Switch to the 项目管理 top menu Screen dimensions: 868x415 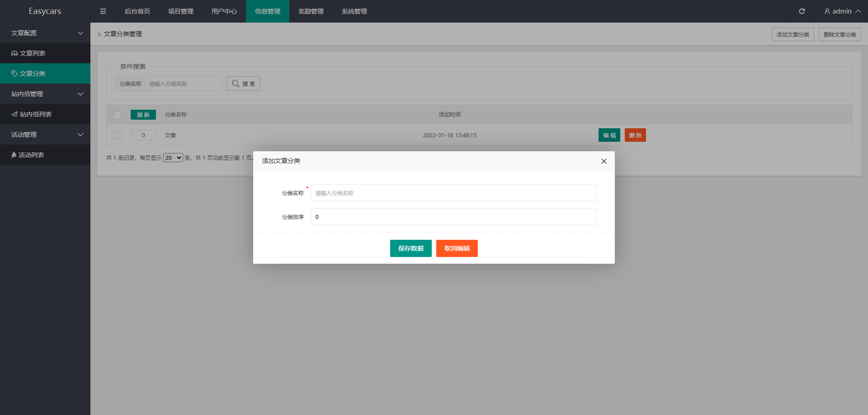181,11
